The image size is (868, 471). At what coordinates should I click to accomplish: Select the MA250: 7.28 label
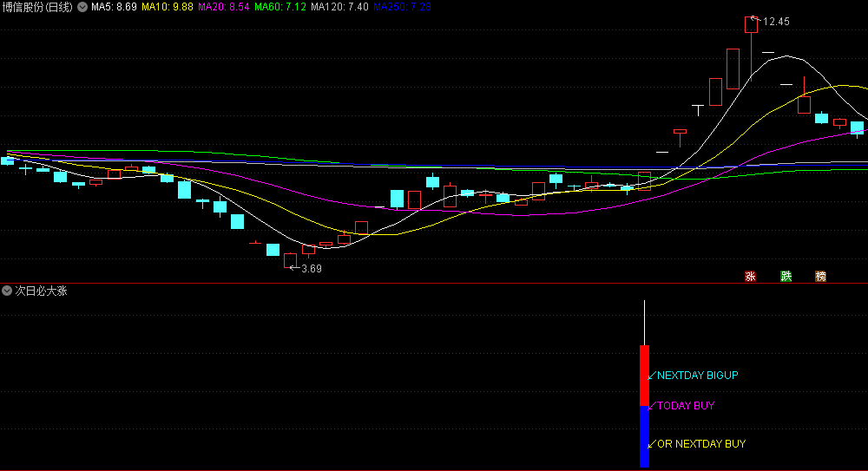tap(402, 7)
